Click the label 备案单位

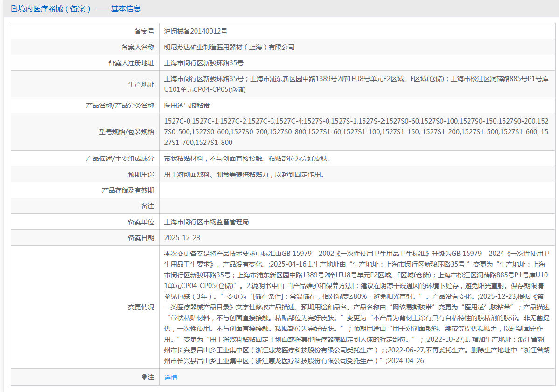tap(141, 222)
